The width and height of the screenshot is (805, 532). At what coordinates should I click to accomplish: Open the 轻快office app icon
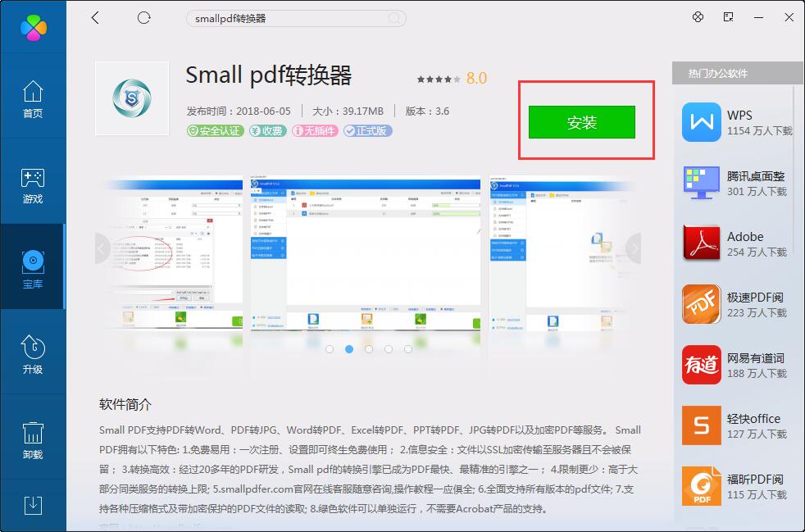point(701,425)
